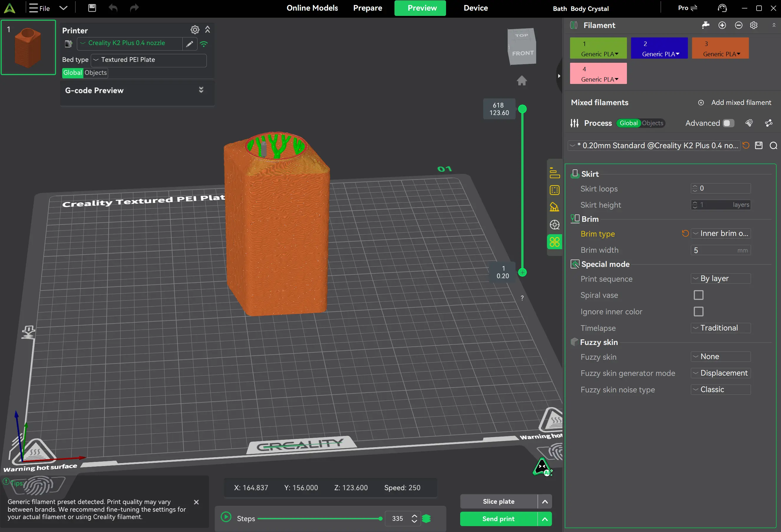Select plate 1 thumbnail

28,47
